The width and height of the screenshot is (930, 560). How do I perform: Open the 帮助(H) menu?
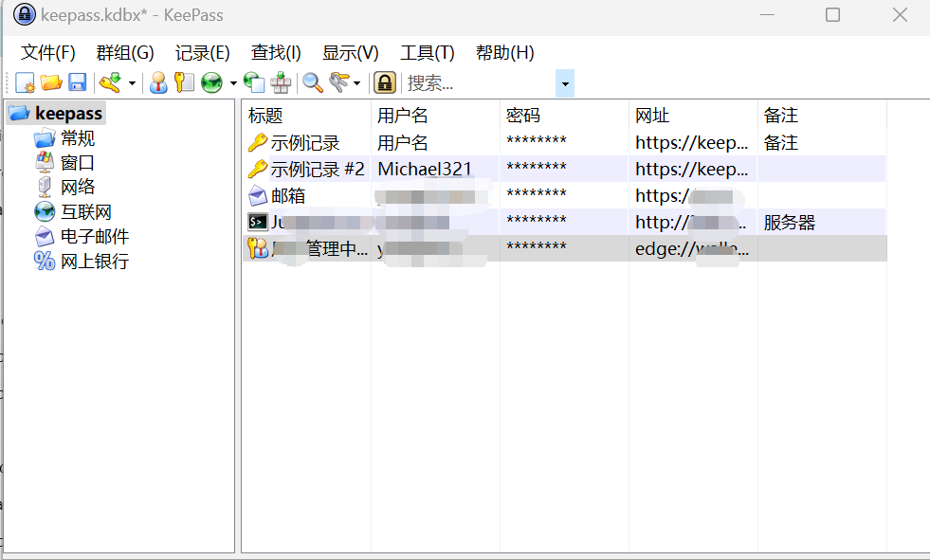[504, 53]
